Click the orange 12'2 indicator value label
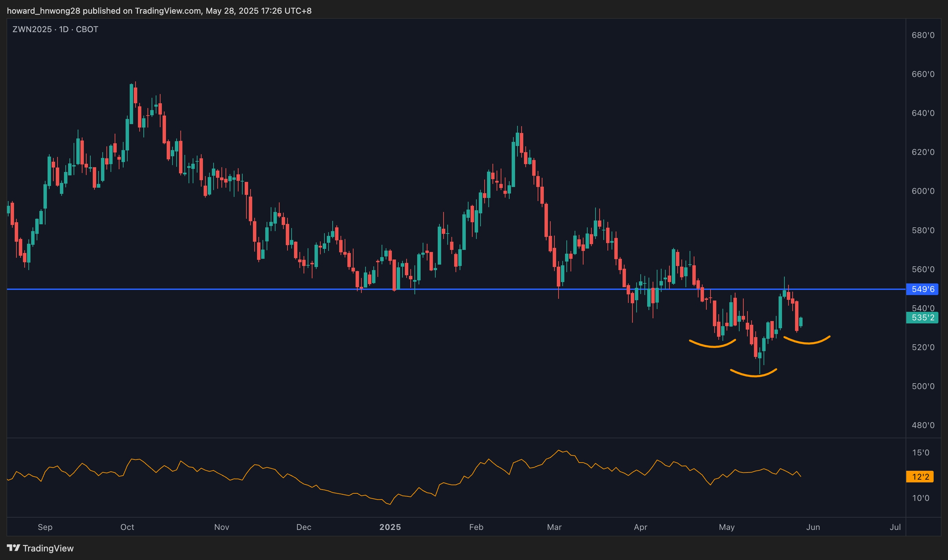Viewport: 948px width, 560px height. tap(920, 477)
